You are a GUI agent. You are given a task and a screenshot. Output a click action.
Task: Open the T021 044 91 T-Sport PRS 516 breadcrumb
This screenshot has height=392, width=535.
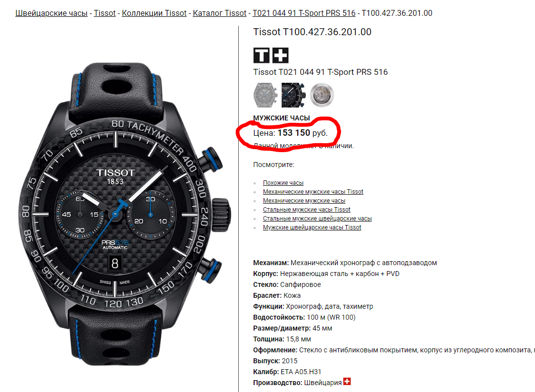click(x=304, y=13)
